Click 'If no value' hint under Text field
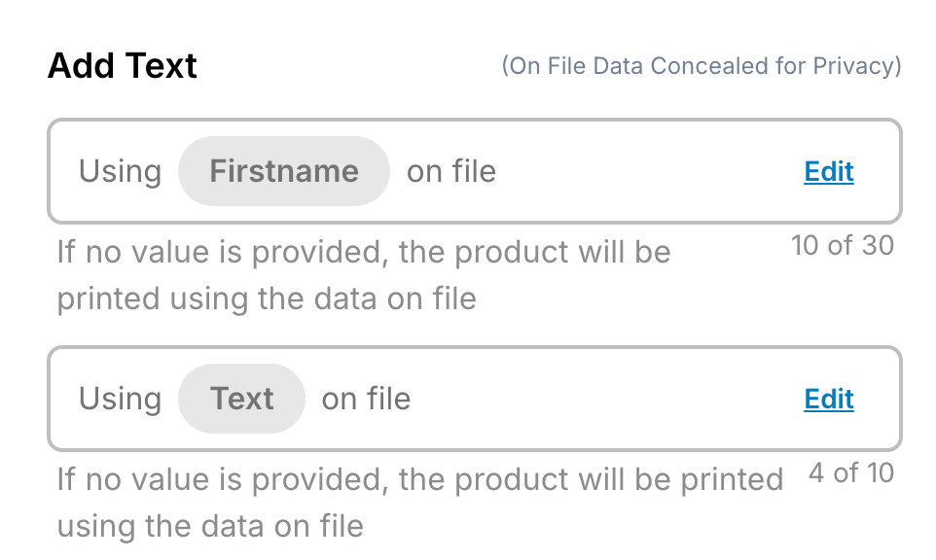Viewport: 936px width, 560px height. click(x=419, y=480)
